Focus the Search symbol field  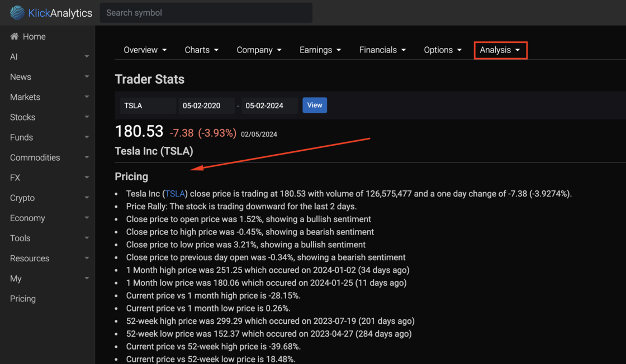pyautogui.click(x=206, y=13)
